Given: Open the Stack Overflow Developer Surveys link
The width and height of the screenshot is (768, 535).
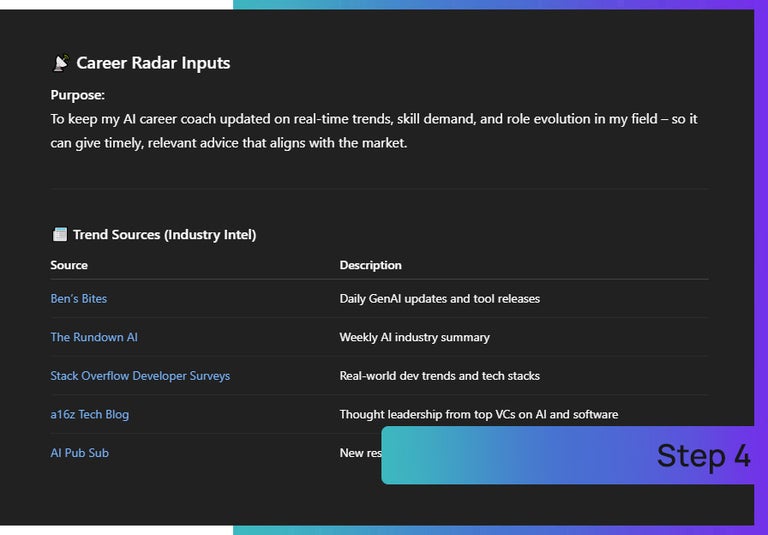Looking at the screenshot, I should 140,376.
